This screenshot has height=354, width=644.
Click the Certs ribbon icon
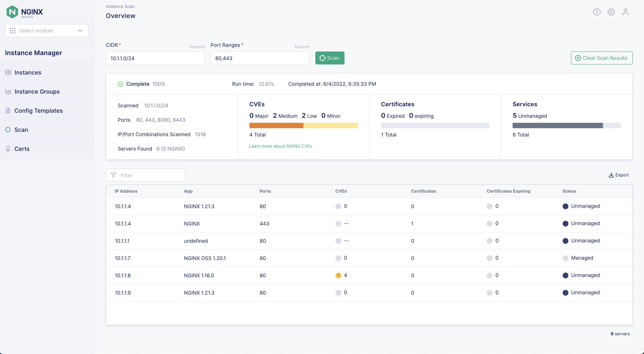(x=8, y=149)
